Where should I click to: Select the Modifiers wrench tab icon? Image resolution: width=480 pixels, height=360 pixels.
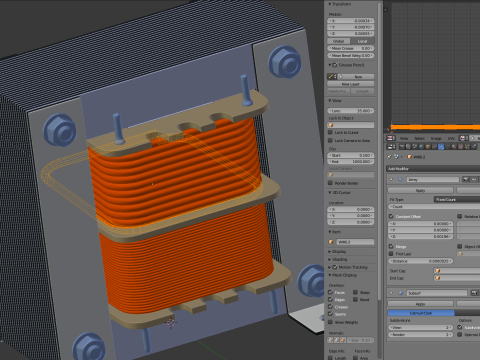point(441,146)
